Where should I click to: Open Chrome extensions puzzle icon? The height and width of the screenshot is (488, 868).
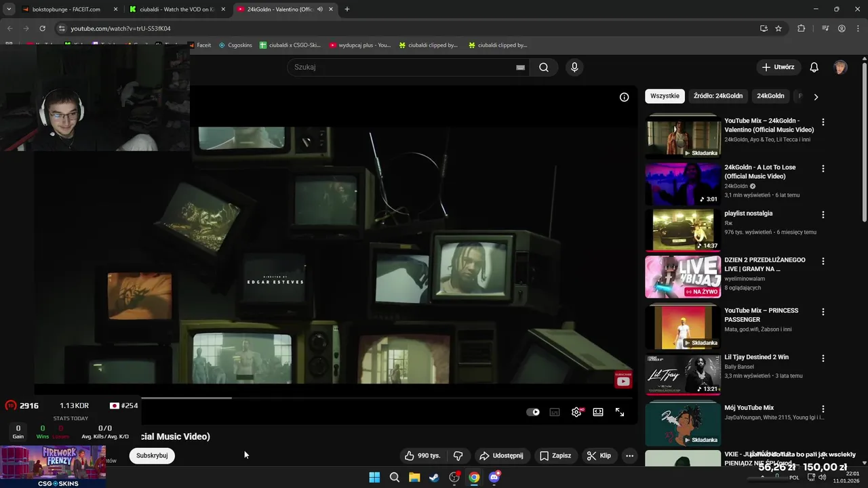802,28
